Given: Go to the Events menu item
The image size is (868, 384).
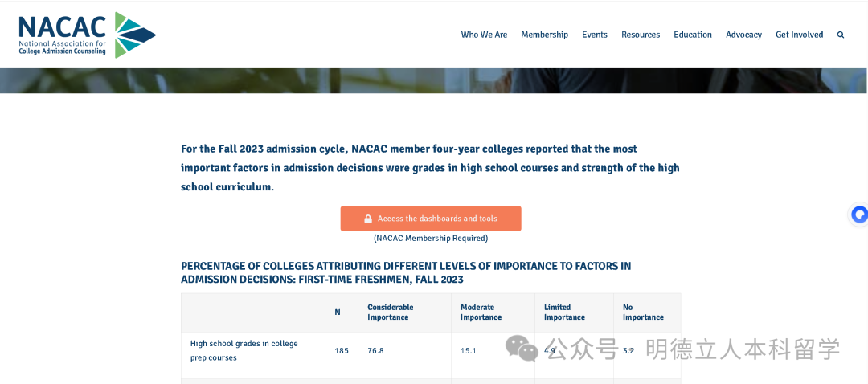Looking at the screenshot, I should 595,35.
